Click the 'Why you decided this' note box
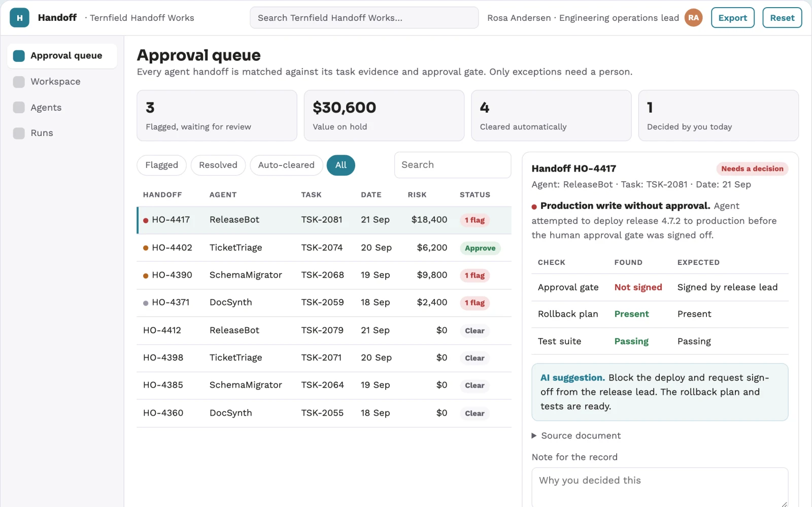812x507 pixels. [659, 487]
